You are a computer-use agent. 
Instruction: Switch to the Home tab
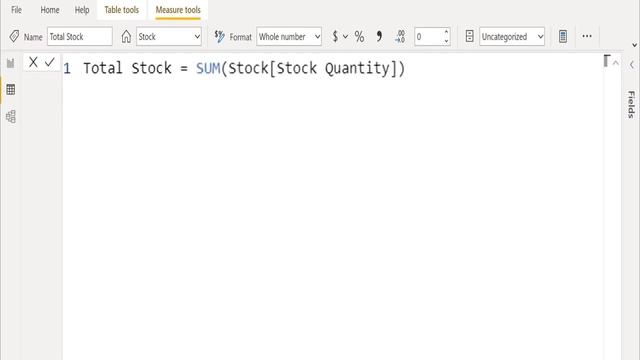pyautogui.click(x=50, y=10)
